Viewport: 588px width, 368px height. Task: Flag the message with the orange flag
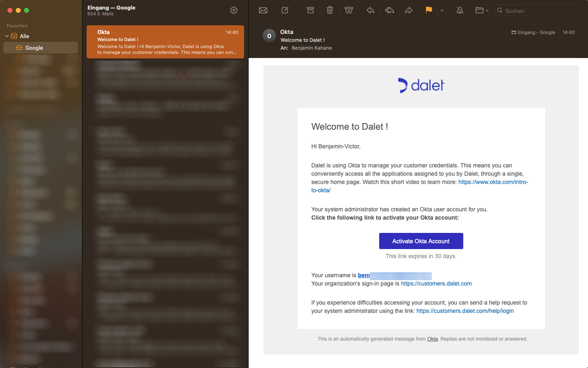click(x=429, y=10)
